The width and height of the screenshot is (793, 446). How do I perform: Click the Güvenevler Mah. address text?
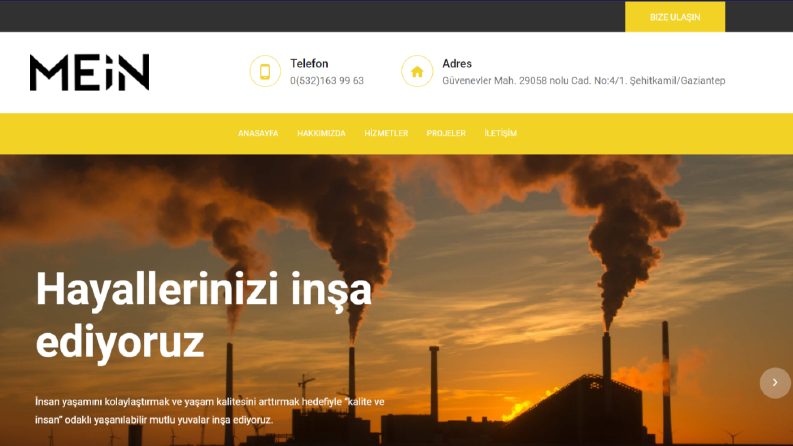tap(584, 80)
